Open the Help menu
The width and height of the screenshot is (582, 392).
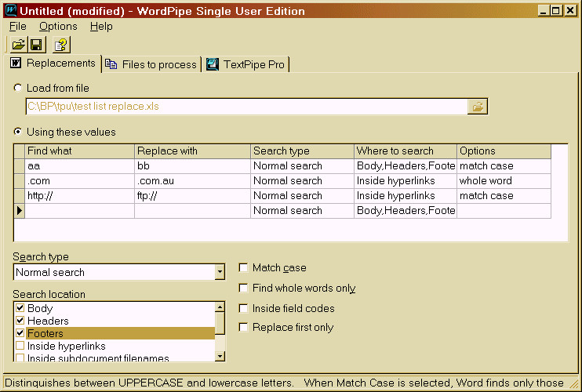click(x=101, y=27)
